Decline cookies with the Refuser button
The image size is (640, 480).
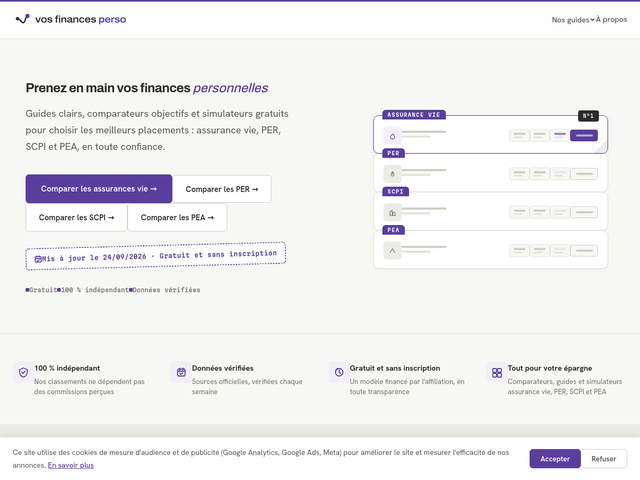click(x=604, y=459)
